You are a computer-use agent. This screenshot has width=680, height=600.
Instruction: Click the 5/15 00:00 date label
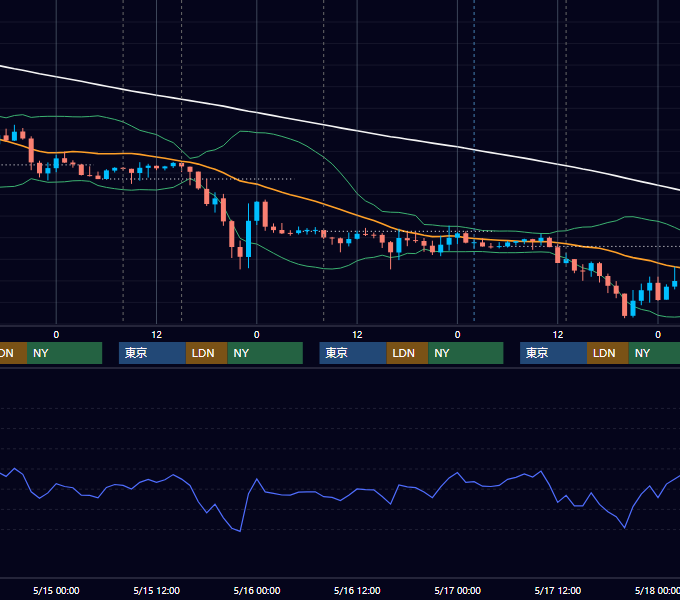tap(56, 590)
